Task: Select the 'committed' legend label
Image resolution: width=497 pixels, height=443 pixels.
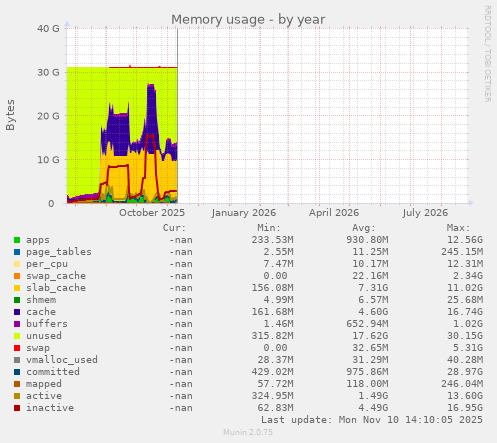Action: 53,372
